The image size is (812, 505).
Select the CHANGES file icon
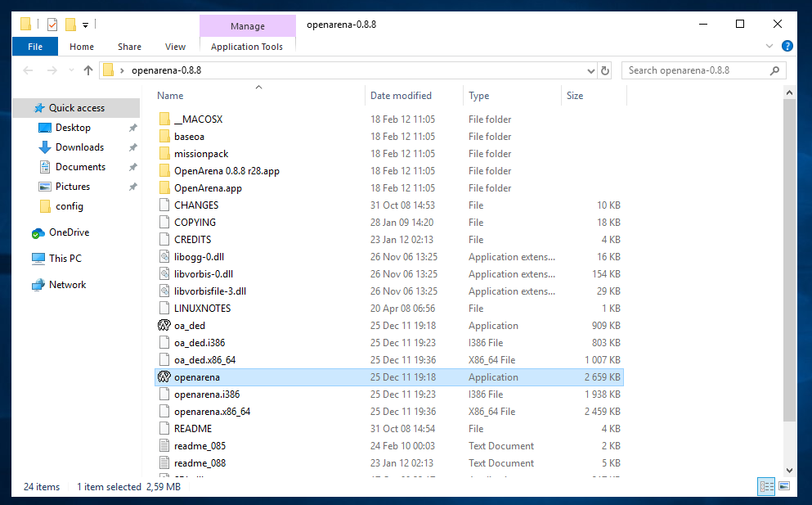pyautogui.click(x=164, y=205)
